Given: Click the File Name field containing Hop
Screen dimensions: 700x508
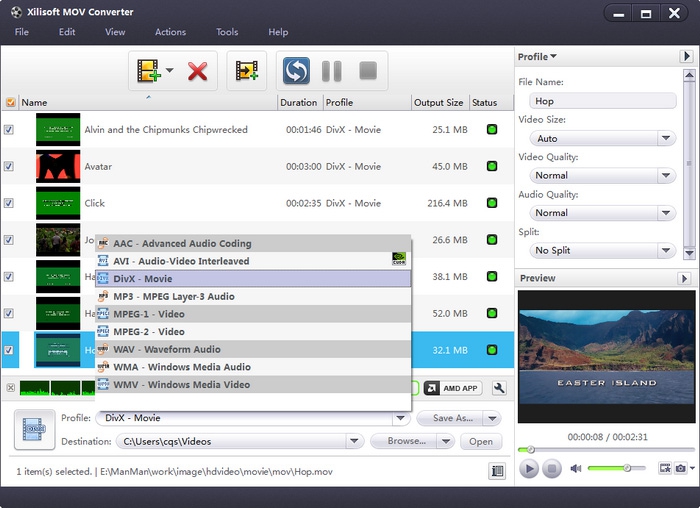Looking at the screenshot, I should click(602, 101).
